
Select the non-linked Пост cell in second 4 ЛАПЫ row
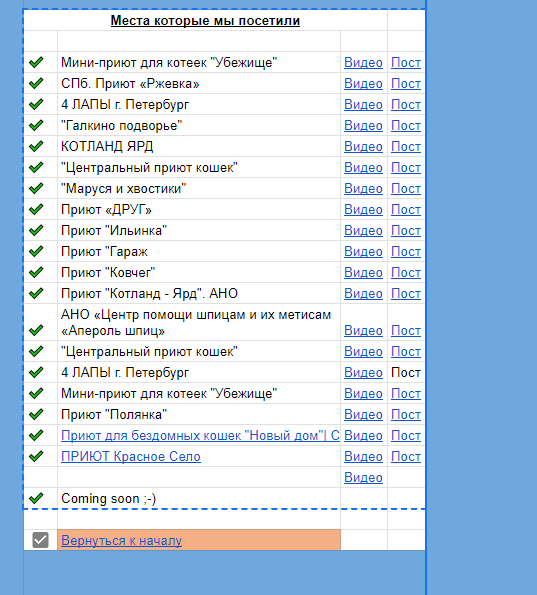(x=406, y=372)
